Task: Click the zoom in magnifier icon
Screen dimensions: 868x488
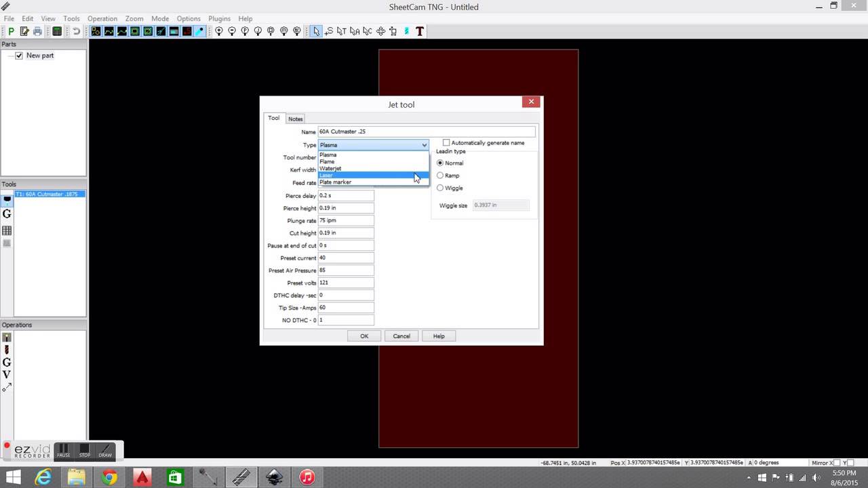Action: 219,31
